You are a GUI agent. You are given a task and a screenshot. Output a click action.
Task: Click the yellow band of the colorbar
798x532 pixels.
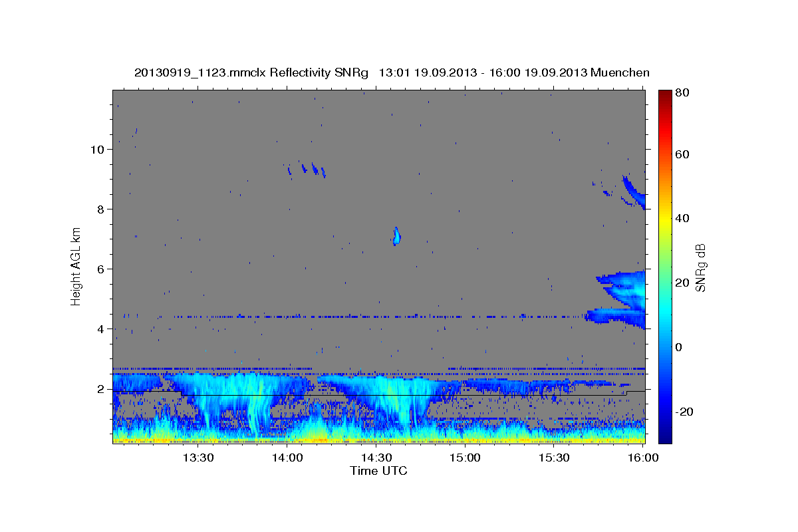tap(665, 219)
